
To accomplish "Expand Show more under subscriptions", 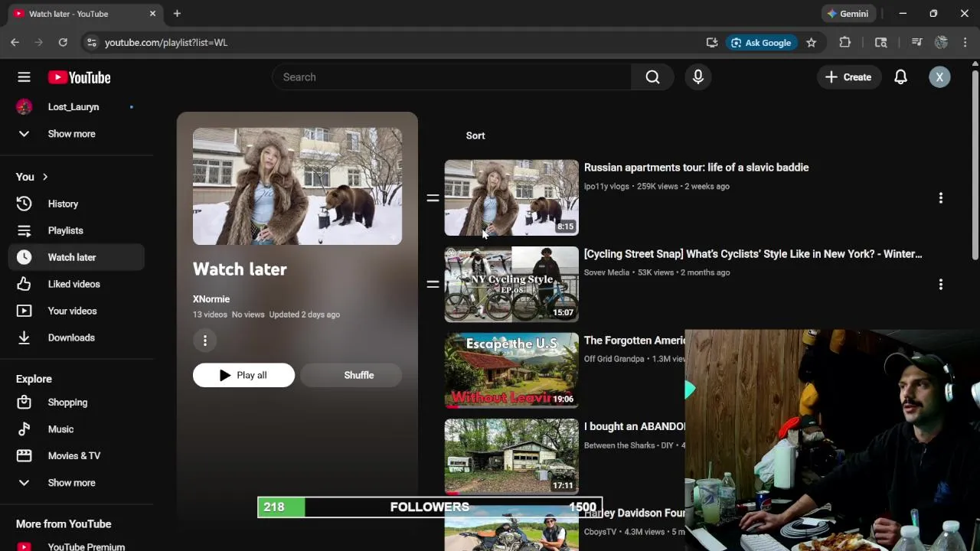I will (x=77, y=134).
